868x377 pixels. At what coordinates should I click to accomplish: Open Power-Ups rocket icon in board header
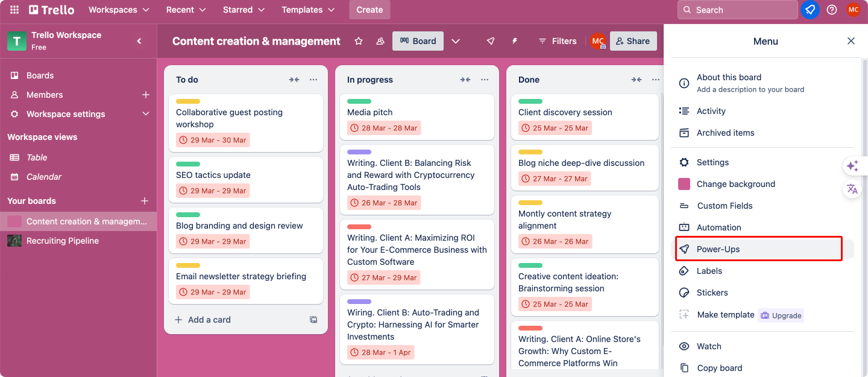point(491,41)
